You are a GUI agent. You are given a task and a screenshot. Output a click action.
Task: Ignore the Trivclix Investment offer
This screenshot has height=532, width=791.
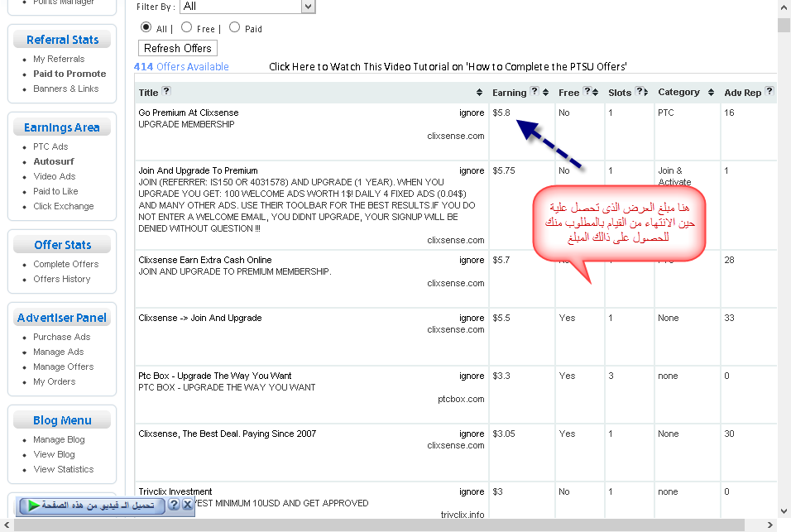[472, 492]
